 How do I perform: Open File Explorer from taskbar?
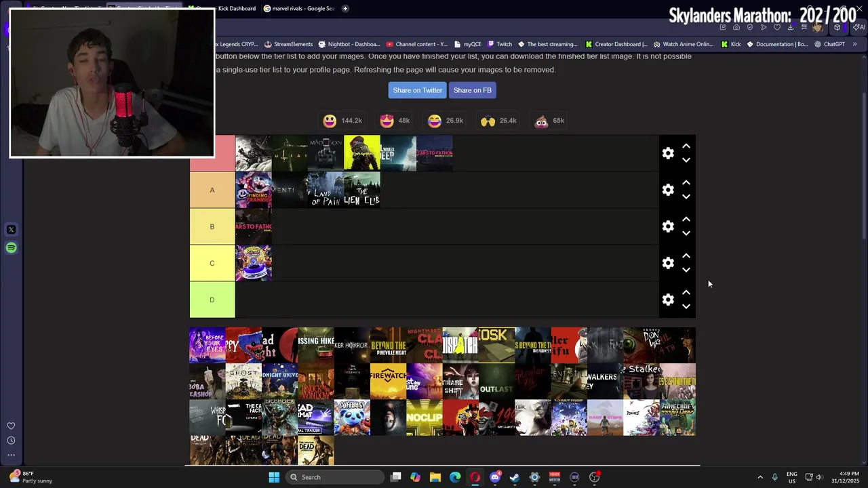[435, 477]
